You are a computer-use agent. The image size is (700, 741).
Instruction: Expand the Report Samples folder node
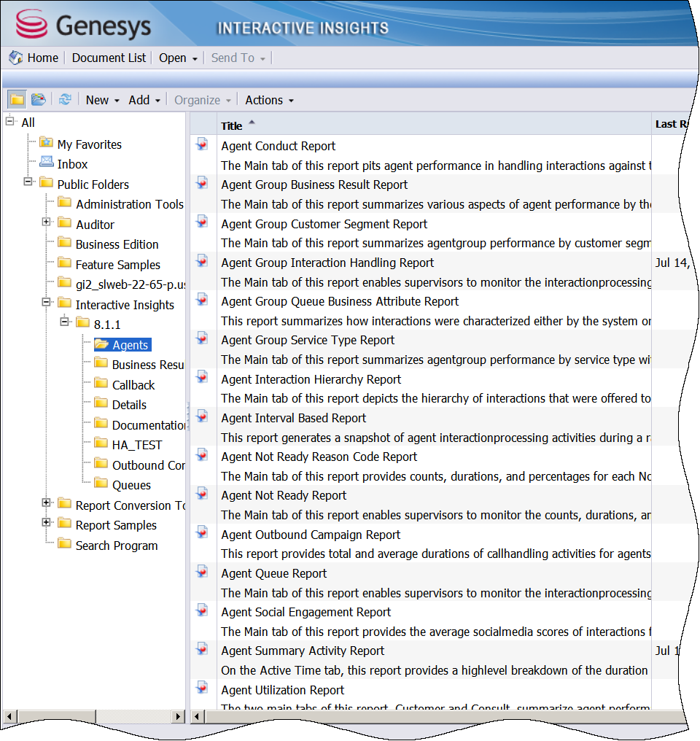(47, 524)
